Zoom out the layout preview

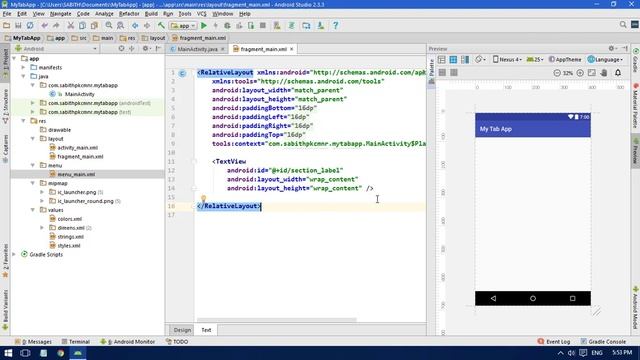[557, 73]
